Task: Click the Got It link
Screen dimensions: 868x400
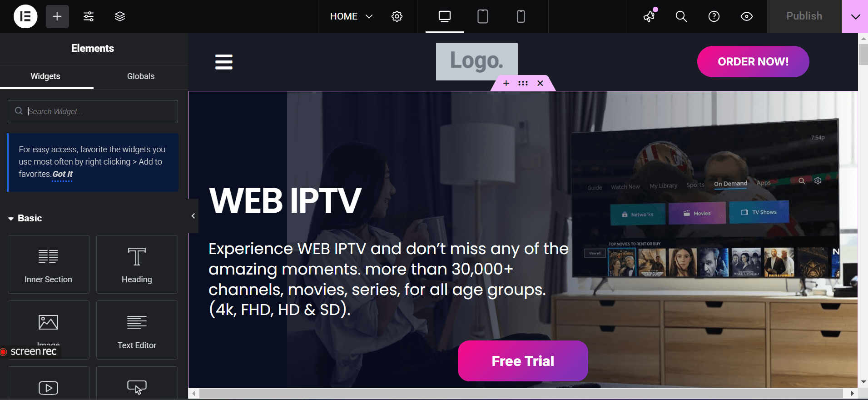Action: pos(62,174)
